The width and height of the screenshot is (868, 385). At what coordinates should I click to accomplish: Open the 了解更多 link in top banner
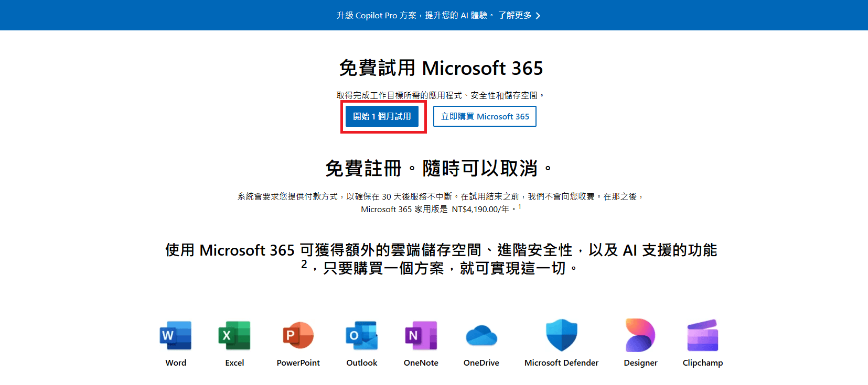[515, 16]
